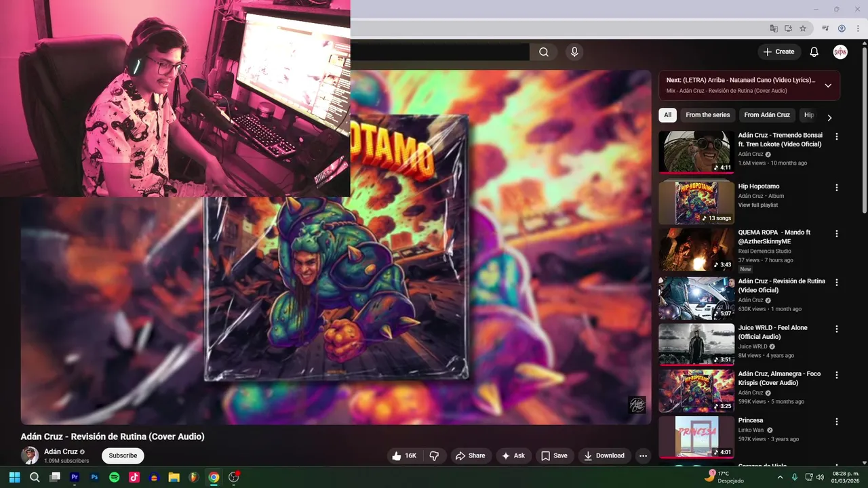Viewport: 868px width, 488px height.
Task: Open Revisión de Rutina (Video Oficial) title
Action: [x=782, y=285]
